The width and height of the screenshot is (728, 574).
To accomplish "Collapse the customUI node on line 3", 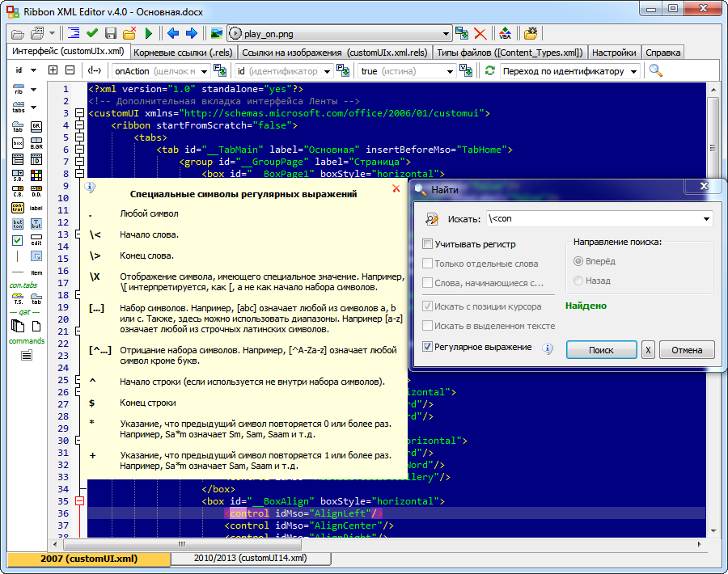I will 79,113.
